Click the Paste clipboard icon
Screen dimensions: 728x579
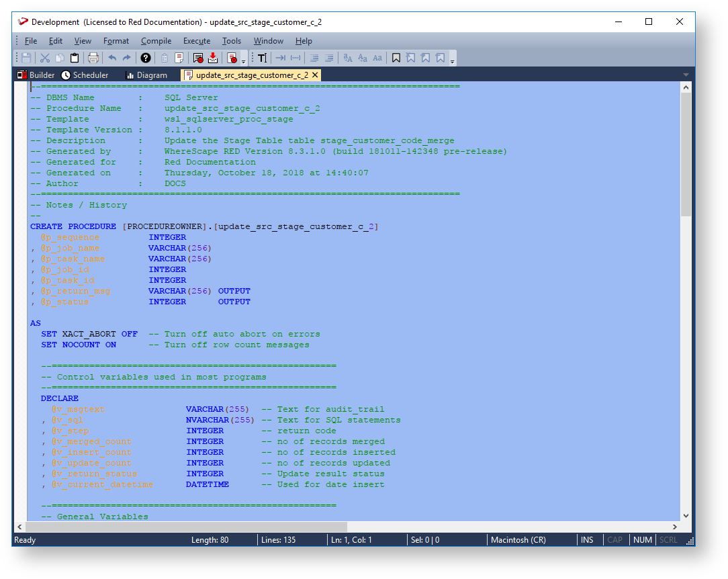[75, 58]
